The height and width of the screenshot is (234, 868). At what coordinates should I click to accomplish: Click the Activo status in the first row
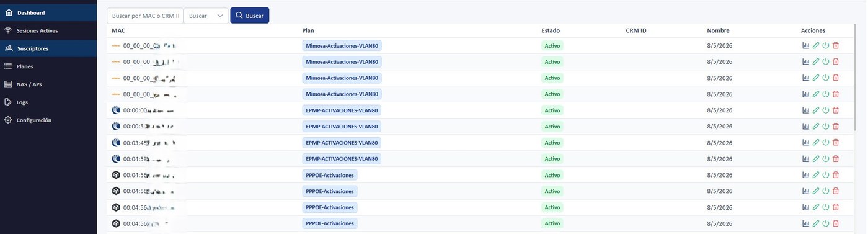(x=552, y=45)
